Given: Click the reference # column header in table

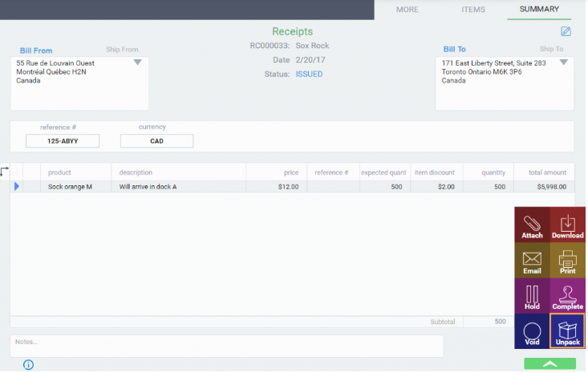Looking at the screenshot, I should tap(333, 173).
